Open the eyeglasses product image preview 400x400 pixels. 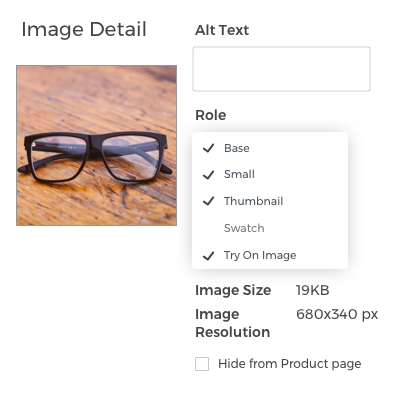(x=97, y=145)
